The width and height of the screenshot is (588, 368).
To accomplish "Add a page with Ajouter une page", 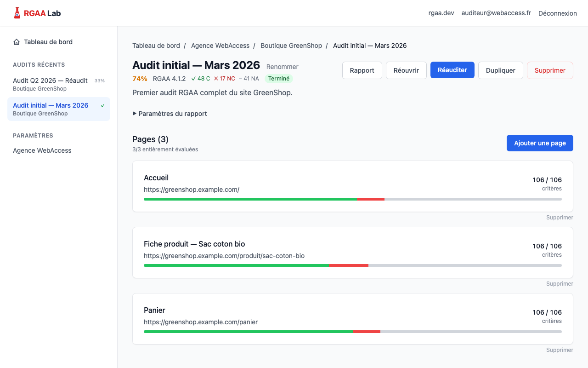I will tap(540, 143).
